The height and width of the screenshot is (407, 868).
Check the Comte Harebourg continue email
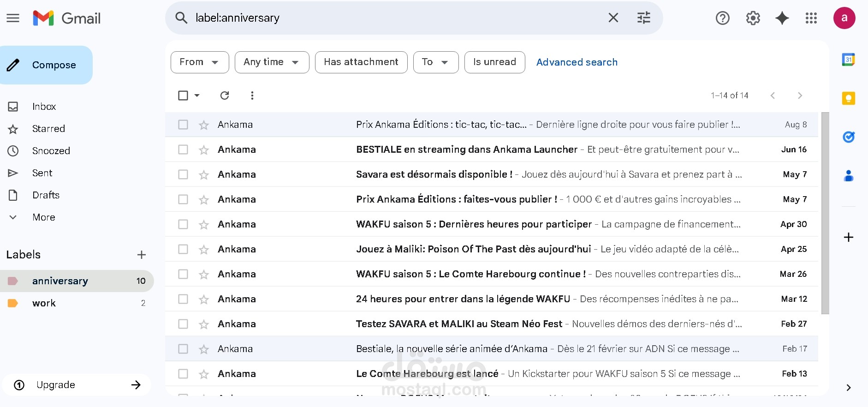point(183,274)
